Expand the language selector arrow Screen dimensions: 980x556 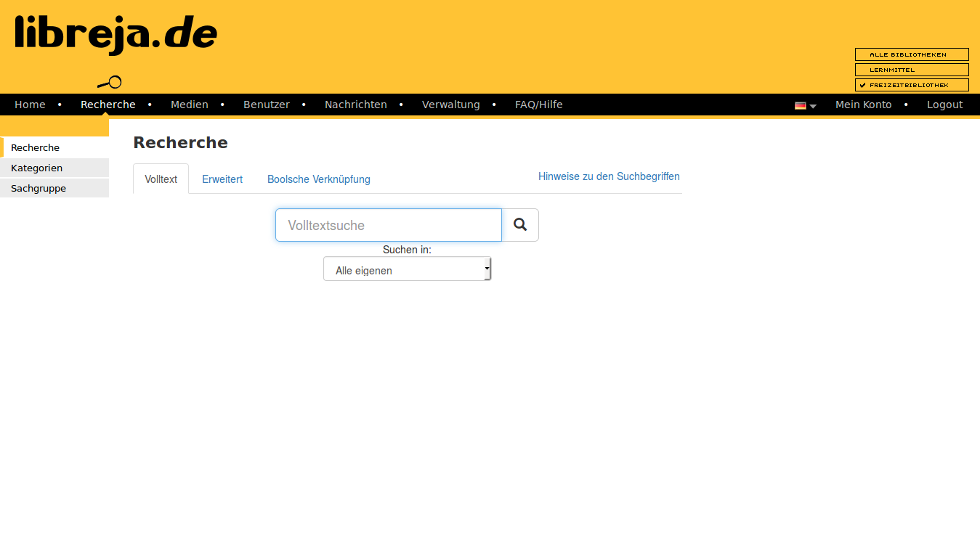(x=813, y=106)
